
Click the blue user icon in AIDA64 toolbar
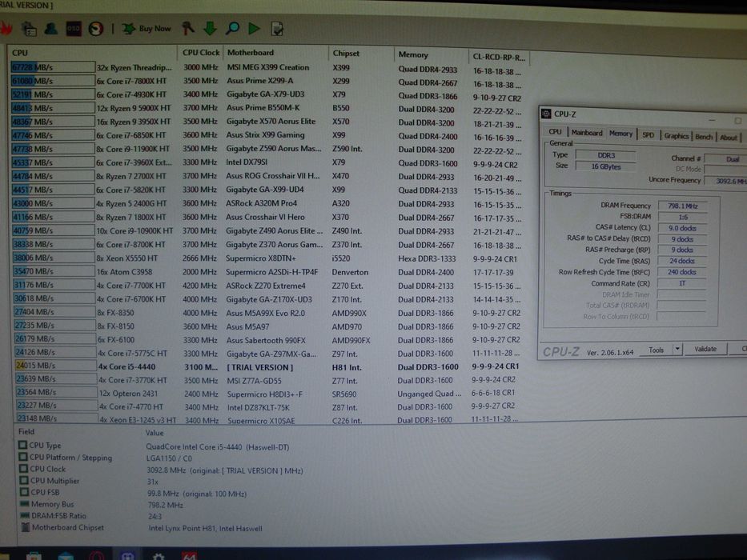[51, 29]
